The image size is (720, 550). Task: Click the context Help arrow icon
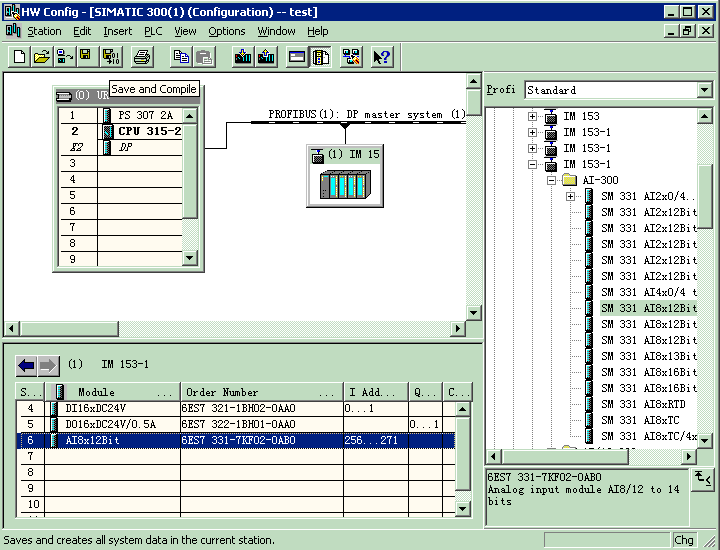pyautogui.click(x=381, y=57)
